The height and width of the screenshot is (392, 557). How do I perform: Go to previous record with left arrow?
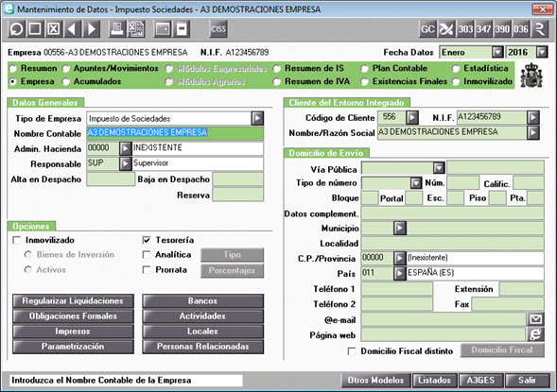(x=73, y=29)
